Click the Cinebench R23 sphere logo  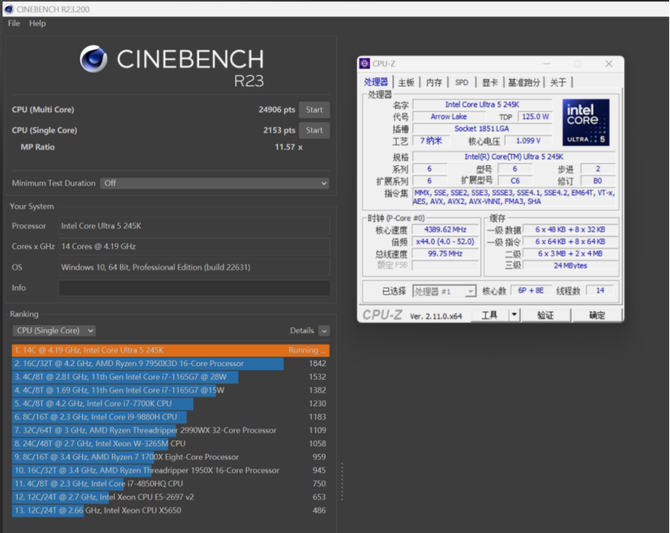pos(94,59)
